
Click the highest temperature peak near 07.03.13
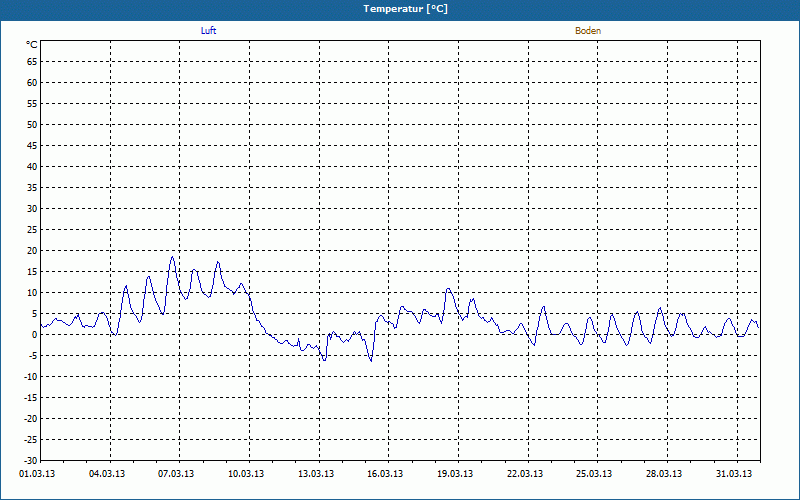[x=172, y=257]
